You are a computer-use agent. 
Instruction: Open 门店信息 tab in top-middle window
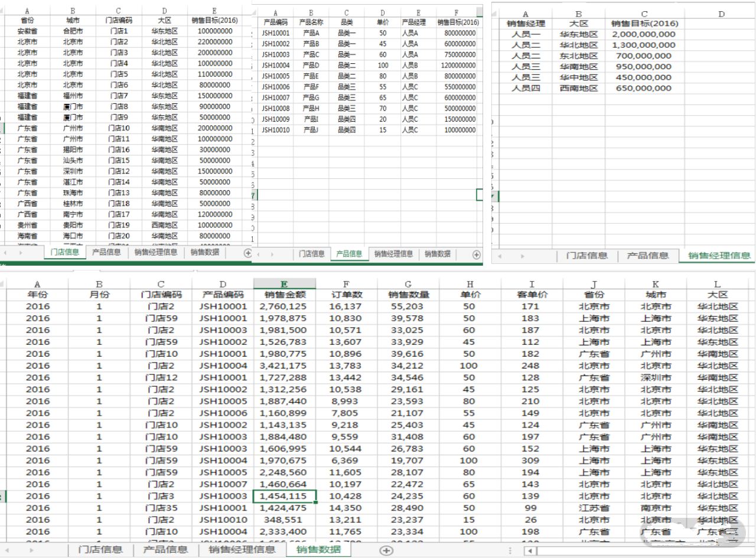[311, 254]
